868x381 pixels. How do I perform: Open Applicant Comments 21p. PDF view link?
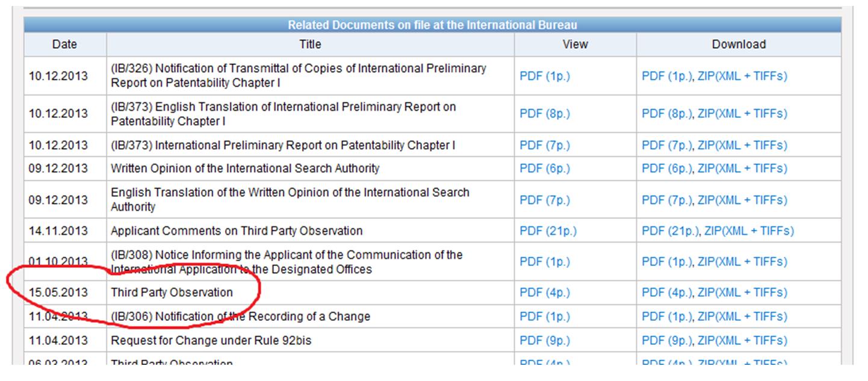[547, 231]
